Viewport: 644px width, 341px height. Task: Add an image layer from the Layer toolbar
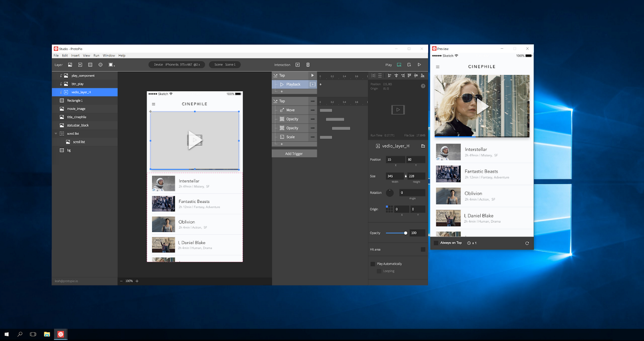[70, 65]
